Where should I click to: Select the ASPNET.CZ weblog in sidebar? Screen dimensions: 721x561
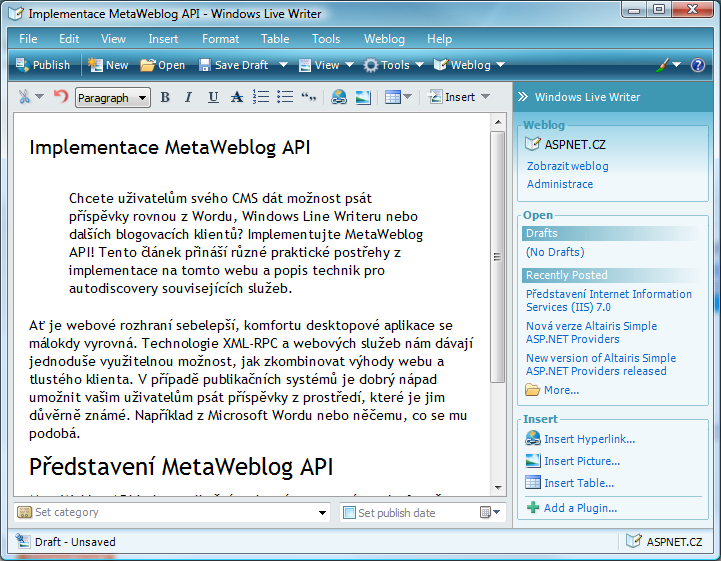tap(566, 144)
